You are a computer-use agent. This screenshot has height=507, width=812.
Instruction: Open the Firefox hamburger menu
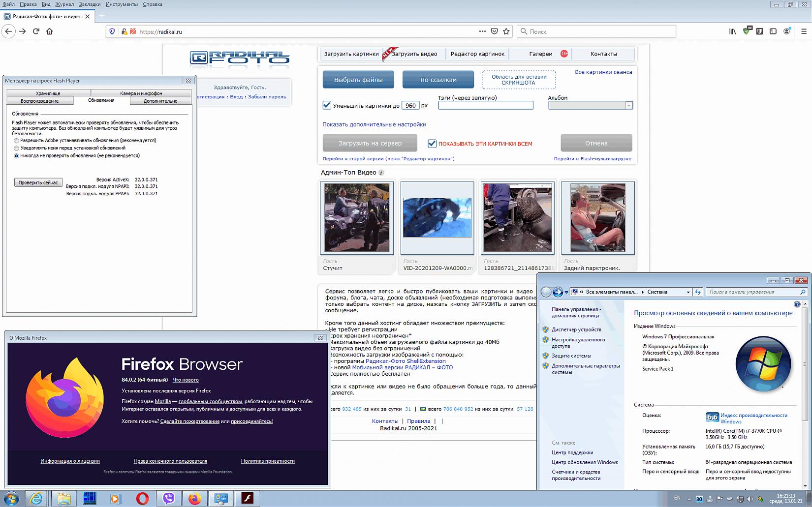click(x=804, y=31)
